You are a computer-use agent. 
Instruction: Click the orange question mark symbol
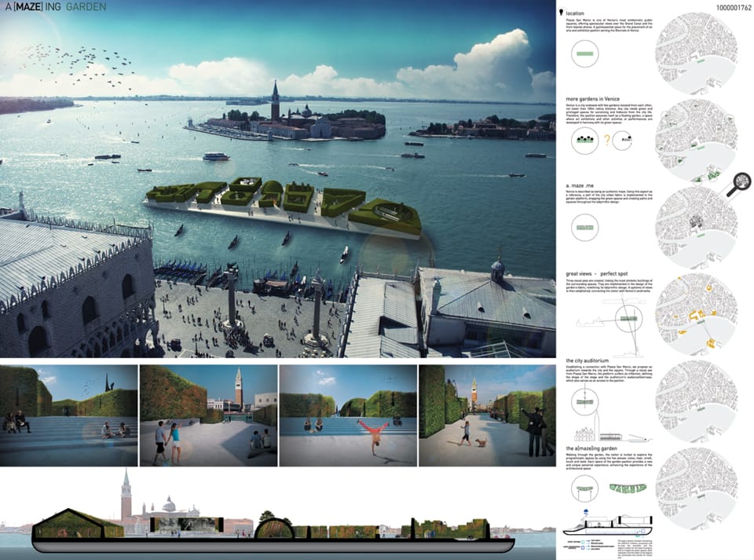607,141
